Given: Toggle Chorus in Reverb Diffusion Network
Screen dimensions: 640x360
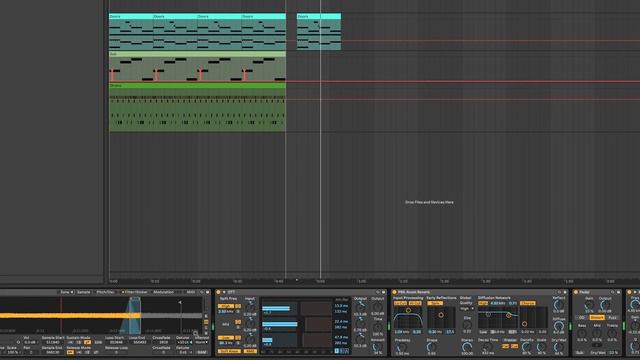Looking at the screenshot, I should click(527, 303).
